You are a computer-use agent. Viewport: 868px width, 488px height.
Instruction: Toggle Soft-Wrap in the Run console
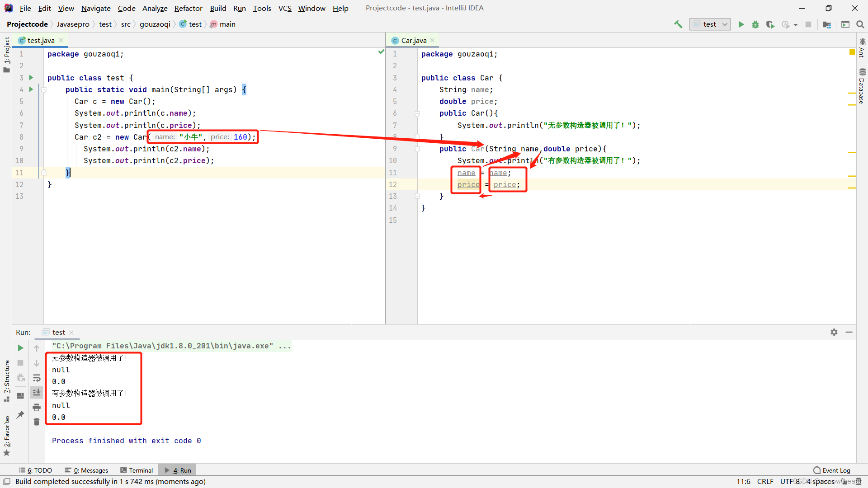point(37,378)
